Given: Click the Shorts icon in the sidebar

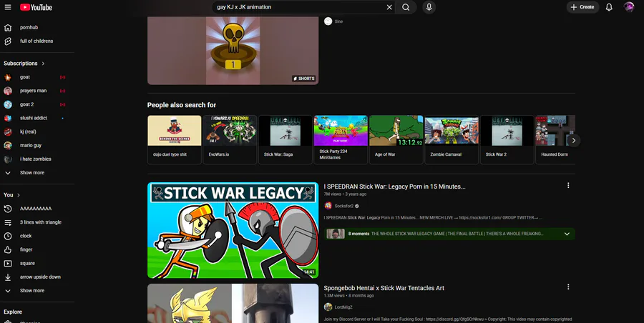Looking at the screenshot, I should pos(8,41).
